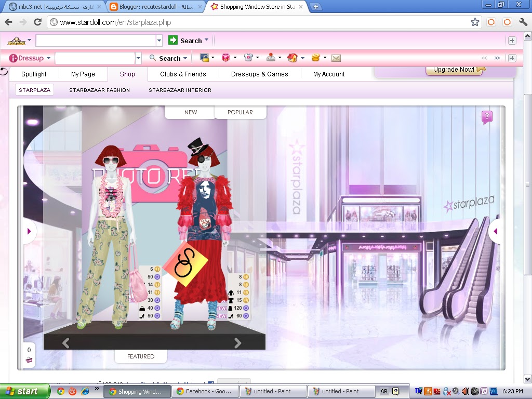The image size is (532, 399).
Task: Open STARBAZAAR FASHION sub-tab
Action: [x=99, y=90]
